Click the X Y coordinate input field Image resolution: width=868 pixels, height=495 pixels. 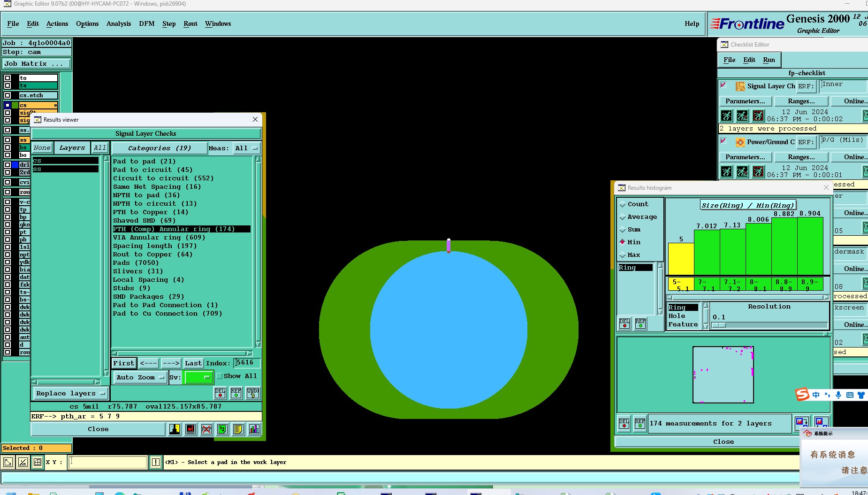coord(108,463)
